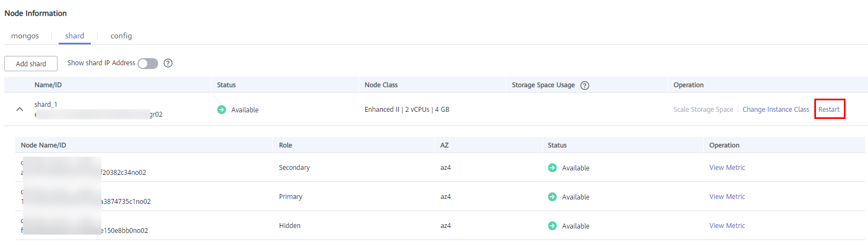868x245 pixels.
Task: Click the help icon beside shard IP toggle
Action: (x=168, y=63)
